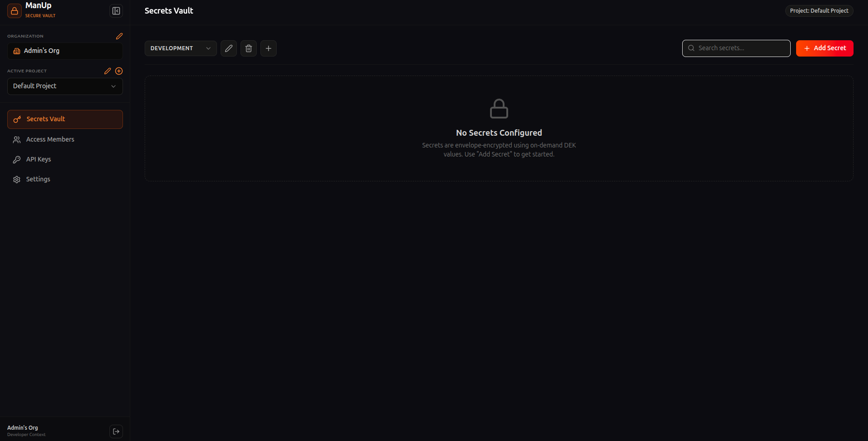The width and height of the screenshot is (868, 441).
Task: Open the Default Project dropdown
Action: (65, 86)
